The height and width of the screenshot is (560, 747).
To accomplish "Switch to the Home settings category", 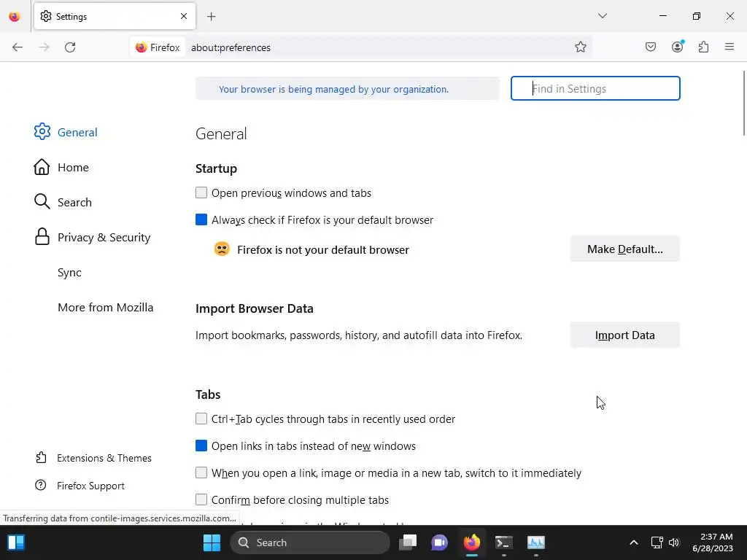I will pyautogui.click(x=61, y=167).
